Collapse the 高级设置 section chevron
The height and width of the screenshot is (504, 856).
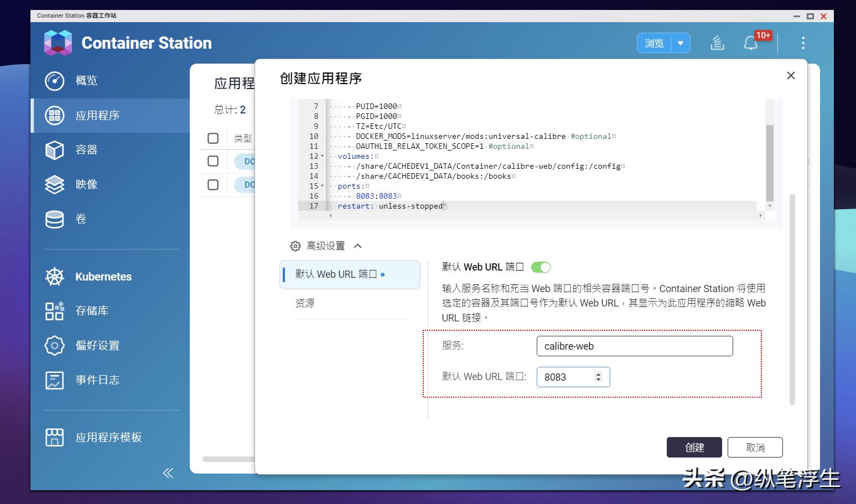(x=357, y=246)
